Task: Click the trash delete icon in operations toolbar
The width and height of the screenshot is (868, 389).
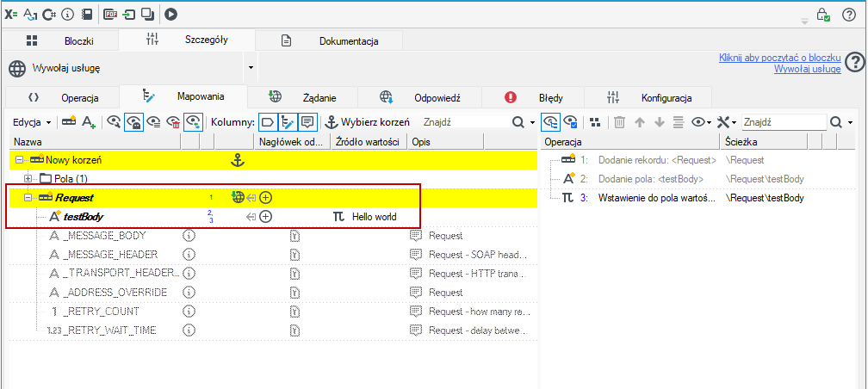Action: click(x=620, y=122)
